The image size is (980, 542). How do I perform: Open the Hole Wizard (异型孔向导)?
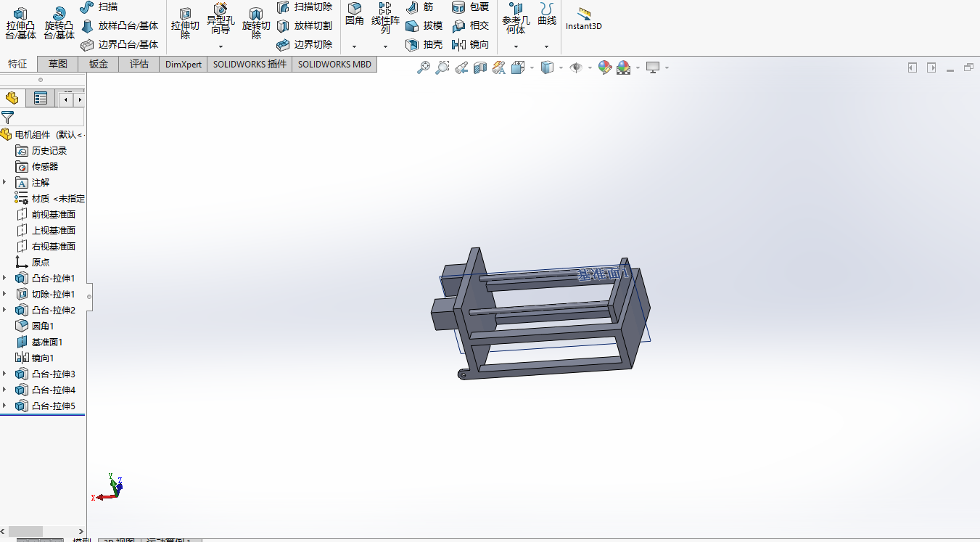pyautogui.click(x=221, y=18)
